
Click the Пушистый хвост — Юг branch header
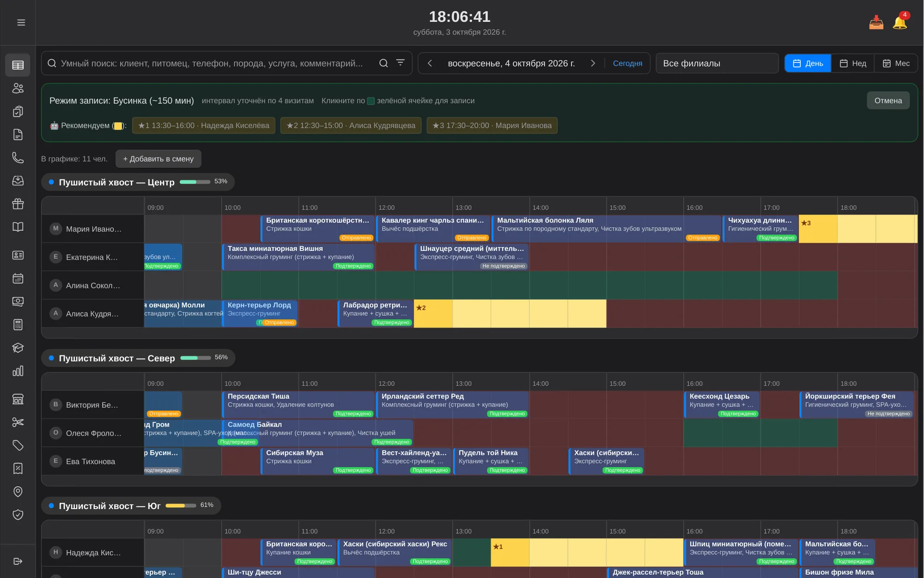(131, 506)
